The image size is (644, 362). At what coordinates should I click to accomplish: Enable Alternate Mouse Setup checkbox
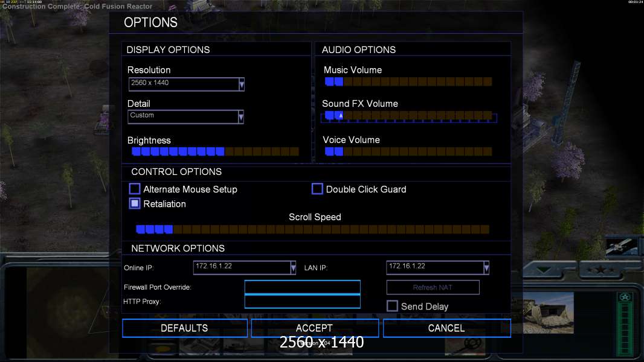(135, 189)
